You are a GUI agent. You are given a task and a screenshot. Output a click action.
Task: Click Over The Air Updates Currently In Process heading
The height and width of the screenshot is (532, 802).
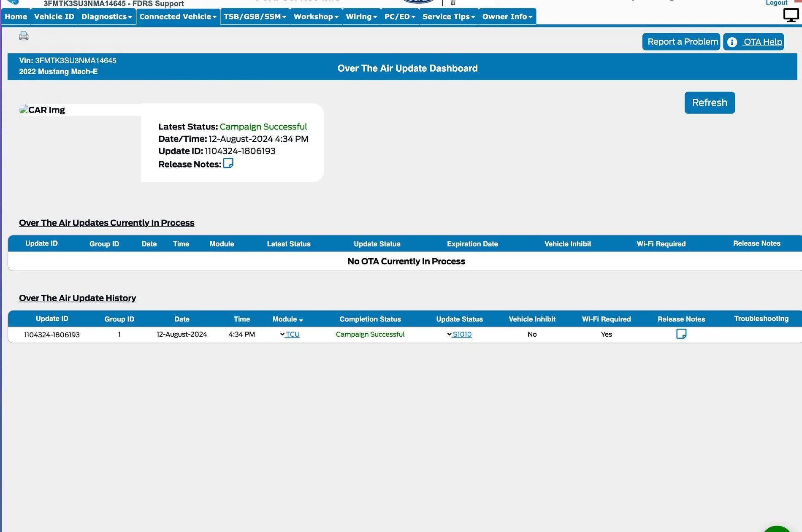pos(106,223)
